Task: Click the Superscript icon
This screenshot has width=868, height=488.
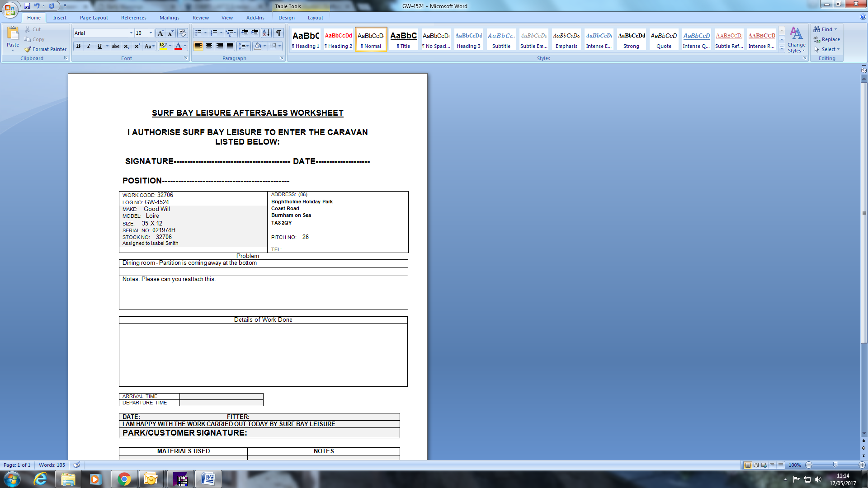Action: tap(137, 46)
